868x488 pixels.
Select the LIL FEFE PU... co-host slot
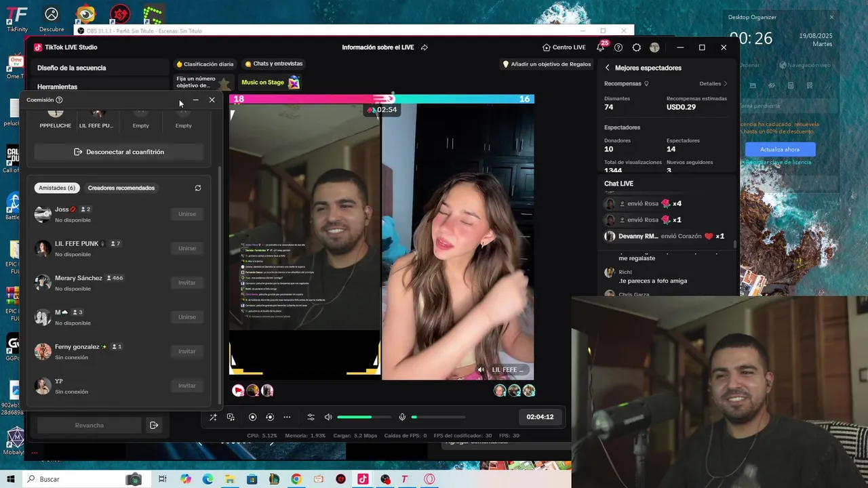96,119
